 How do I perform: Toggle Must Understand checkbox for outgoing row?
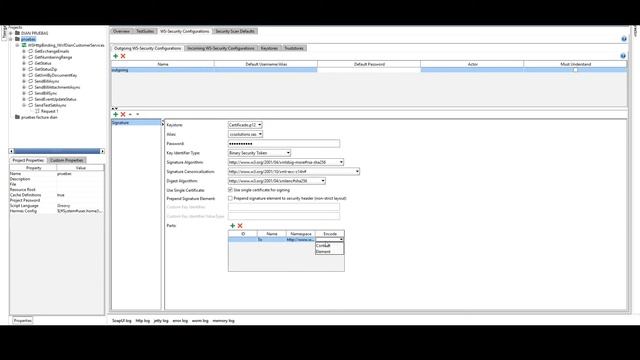(x=576, y=70)
